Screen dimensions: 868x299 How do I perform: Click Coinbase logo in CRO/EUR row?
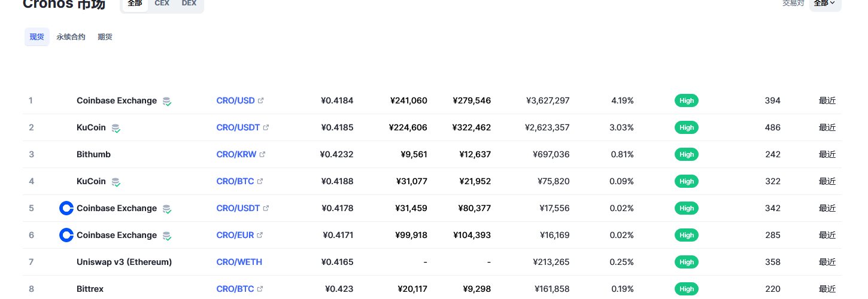(x=66, y=235)
